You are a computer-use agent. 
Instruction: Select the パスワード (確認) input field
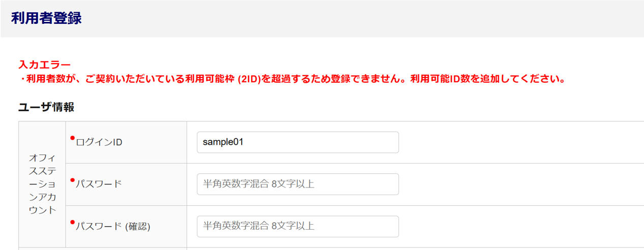point(298,226)
